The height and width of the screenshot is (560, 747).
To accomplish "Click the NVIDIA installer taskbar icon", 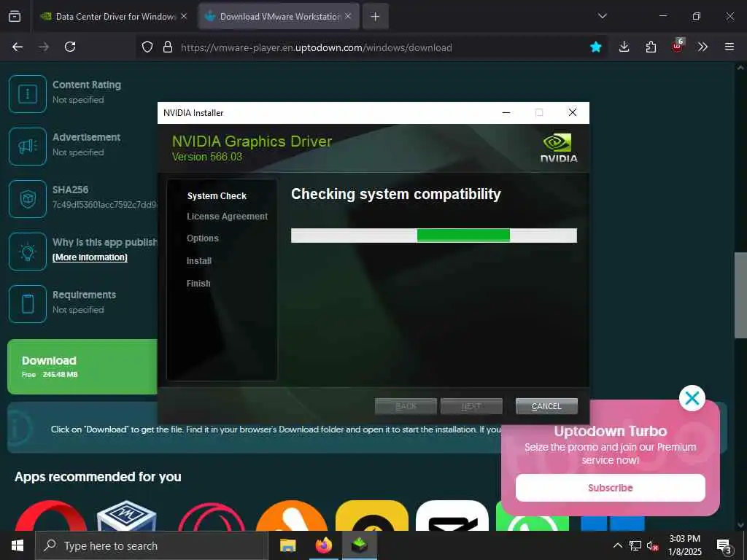I will (360, 545).
